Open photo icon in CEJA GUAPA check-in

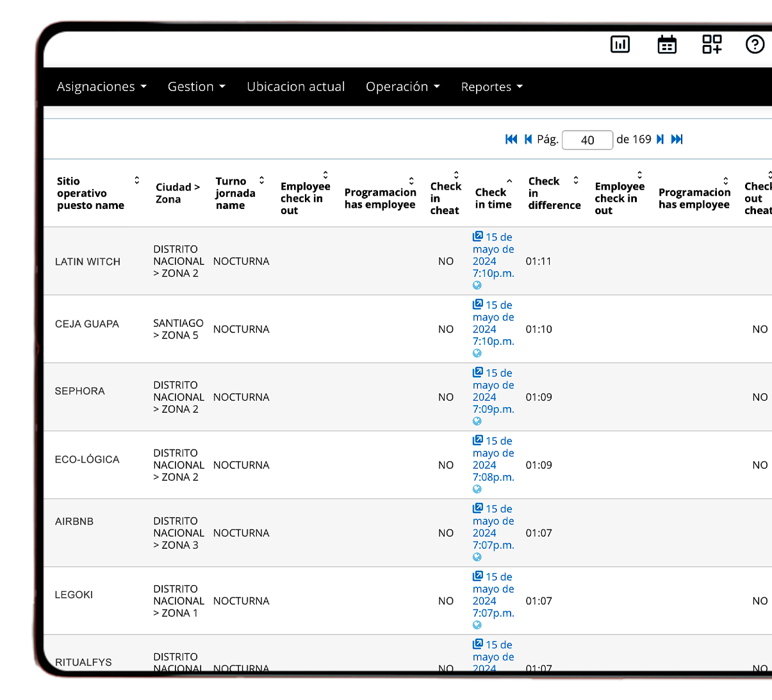click(478, 304)
